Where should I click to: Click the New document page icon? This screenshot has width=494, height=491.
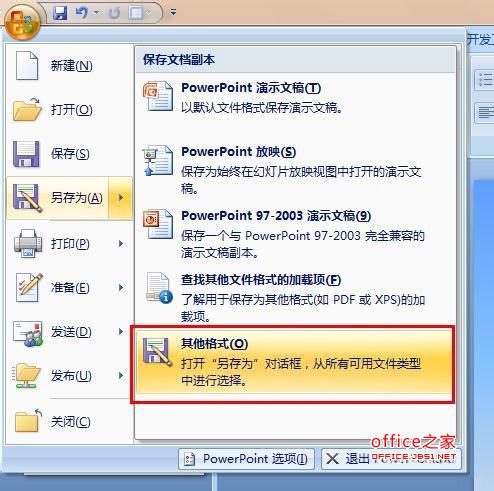27,65
